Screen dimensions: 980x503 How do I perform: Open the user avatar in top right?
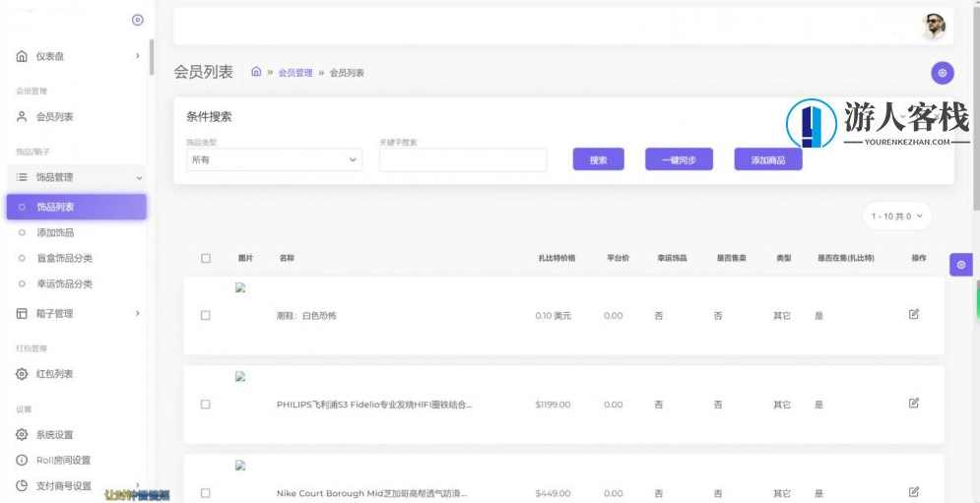pos(934,27)
